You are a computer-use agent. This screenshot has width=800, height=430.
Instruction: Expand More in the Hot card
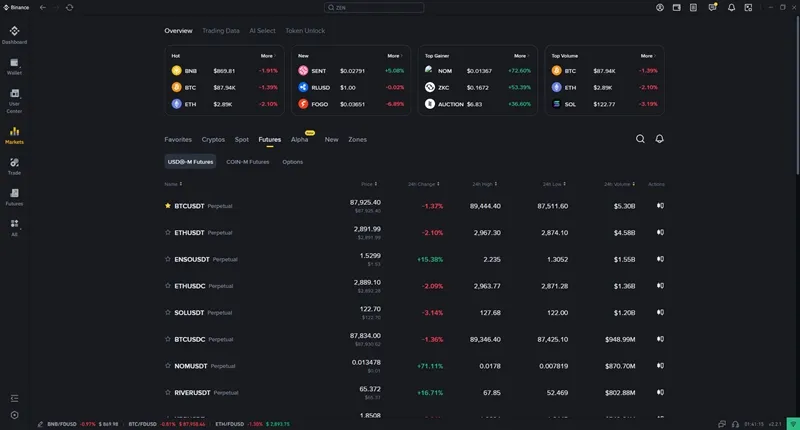point(268,56)
